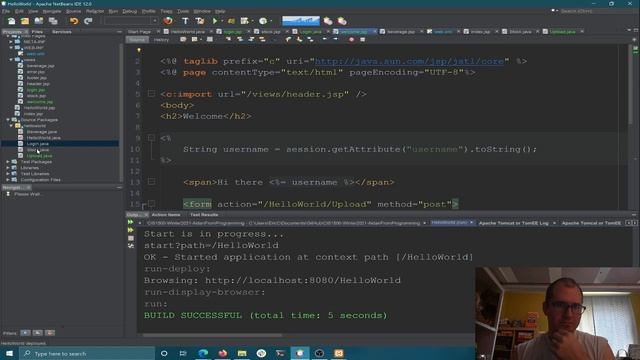Open the Apache Tomcat or TomEE Log tab

click(513, 223)
